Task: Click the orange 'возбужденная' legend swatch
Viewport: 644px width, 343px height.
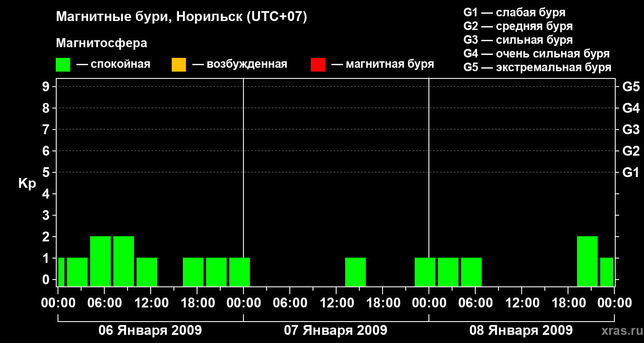Action: point(179,65)
